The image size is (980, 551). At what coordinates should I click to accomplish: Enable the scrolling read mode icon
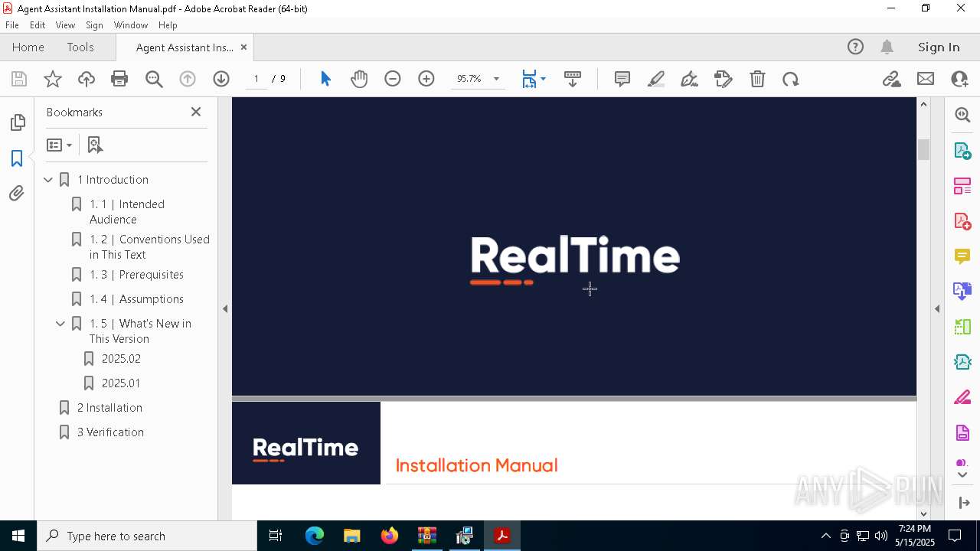coord(573,79)
